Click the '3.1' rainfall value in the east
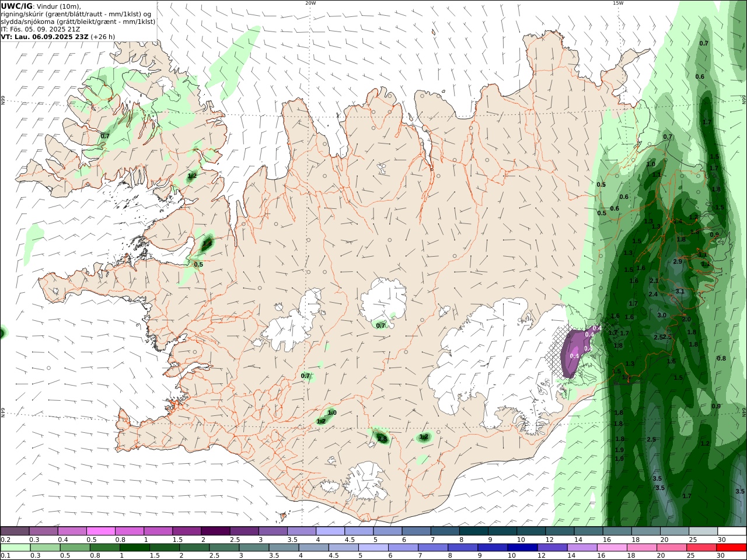The image size is (747, 560). [x=680, y=291]
